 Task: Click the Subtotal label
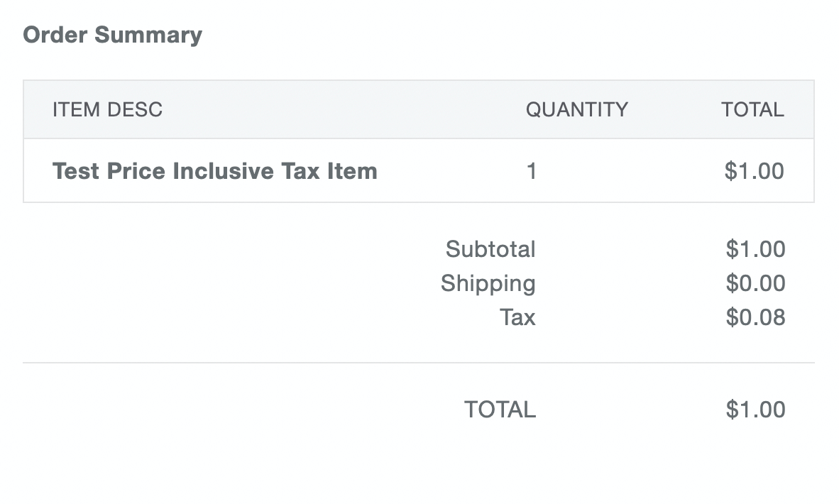[490, 249]
